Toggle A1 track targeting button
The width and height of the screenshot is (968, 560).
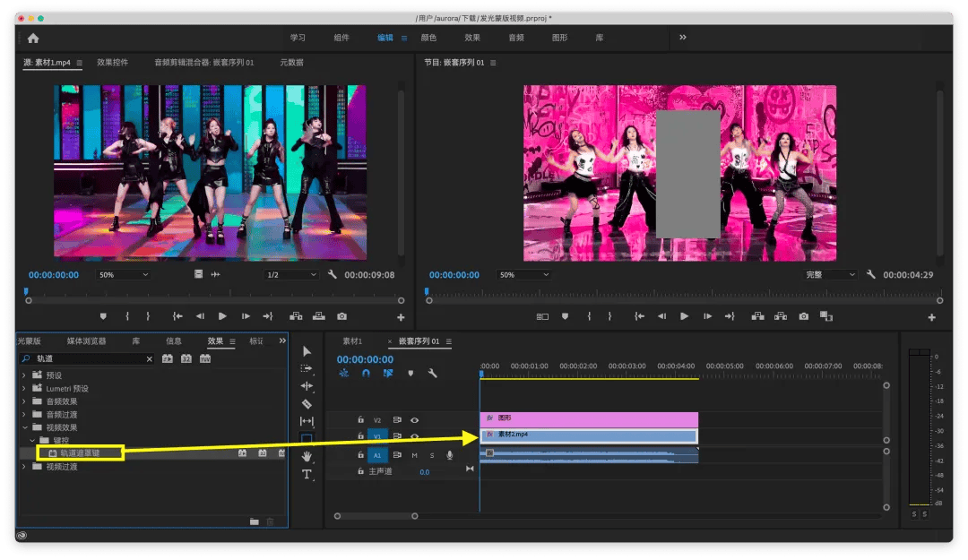coord(377,455)
